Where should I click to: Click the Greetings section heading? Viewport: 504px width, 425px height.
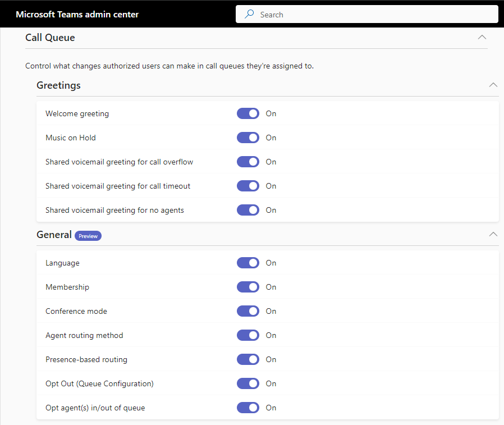[58, 85]
